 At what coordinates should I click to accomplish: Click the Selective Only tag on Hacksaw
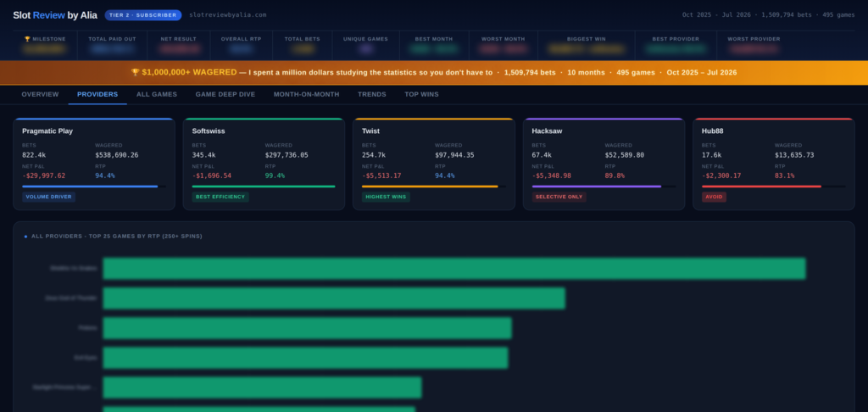[559, 197]
